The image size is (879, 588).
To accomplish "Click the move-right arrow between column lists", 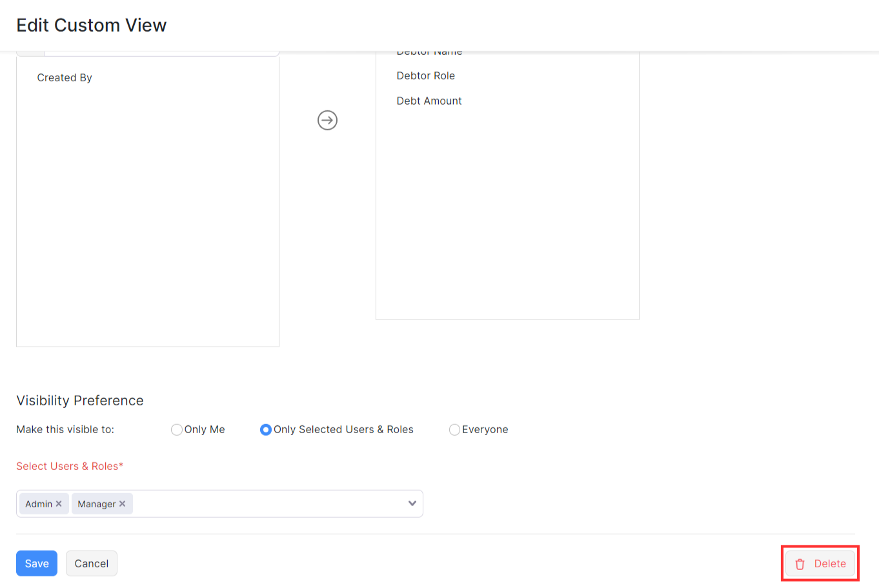I will click(327, 120).
